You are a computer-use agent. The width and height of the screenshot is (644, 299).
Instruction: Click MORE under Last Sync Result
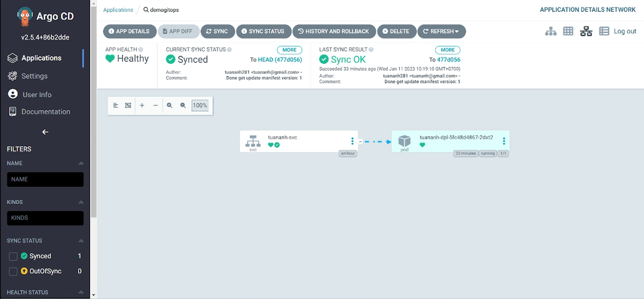[448, 50]
